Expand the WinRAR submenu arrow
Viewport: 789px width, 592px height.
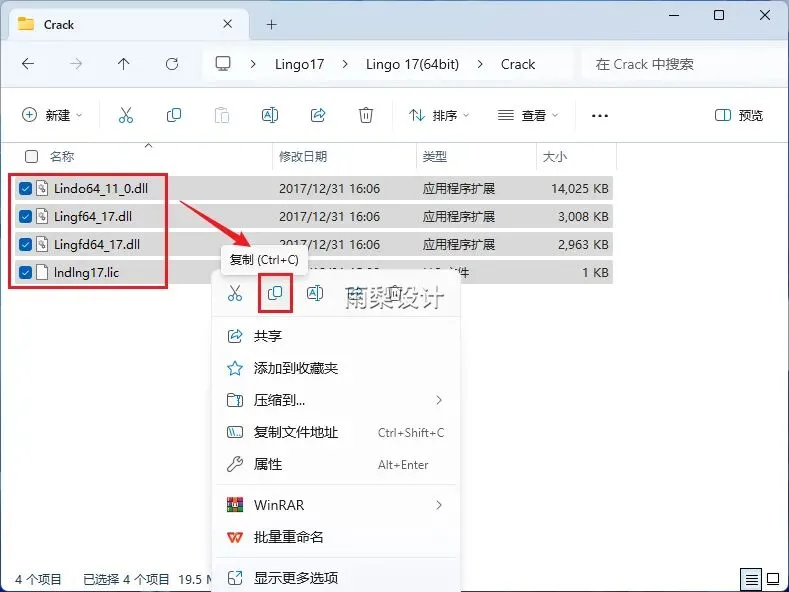pos(439,505)
